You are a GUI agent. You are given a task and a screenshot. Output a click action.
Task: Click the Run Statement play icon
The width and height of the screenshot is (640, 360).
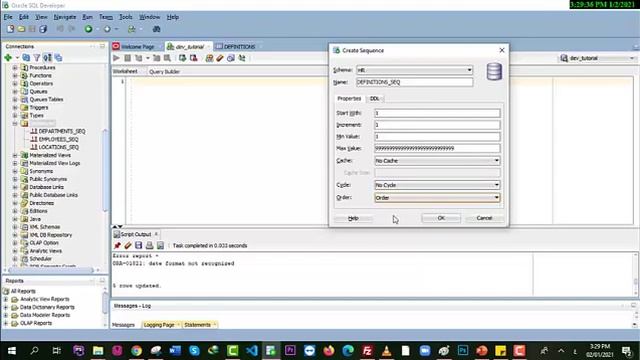(116, 58)
